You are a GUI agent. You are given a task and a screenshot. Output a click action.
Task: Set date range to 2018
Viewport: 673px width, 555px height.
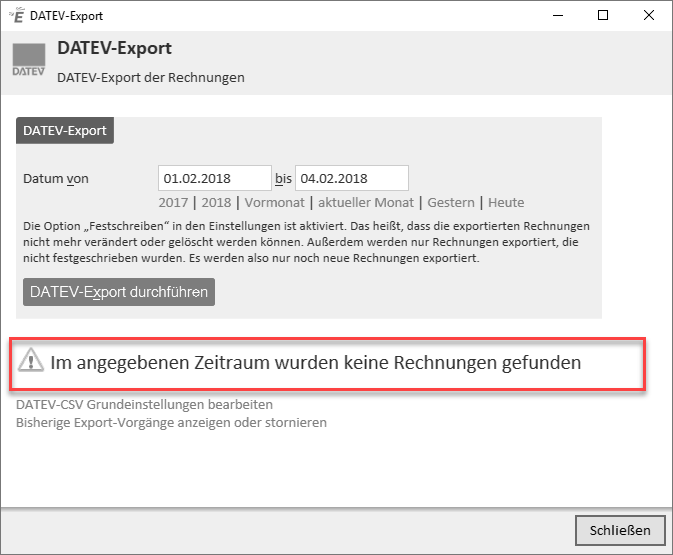(216, 203)
